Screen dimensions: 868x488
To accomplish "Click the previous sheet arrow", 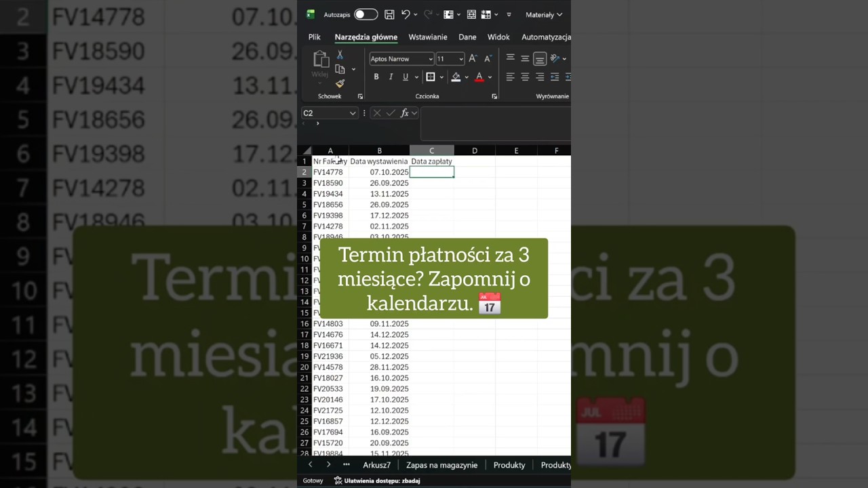I will pos(311,465).
